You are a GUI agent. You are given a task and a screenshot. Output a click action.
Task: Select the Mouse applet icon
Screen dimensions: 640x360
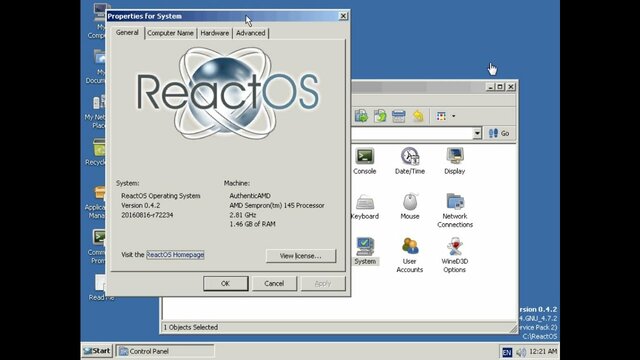409,206
